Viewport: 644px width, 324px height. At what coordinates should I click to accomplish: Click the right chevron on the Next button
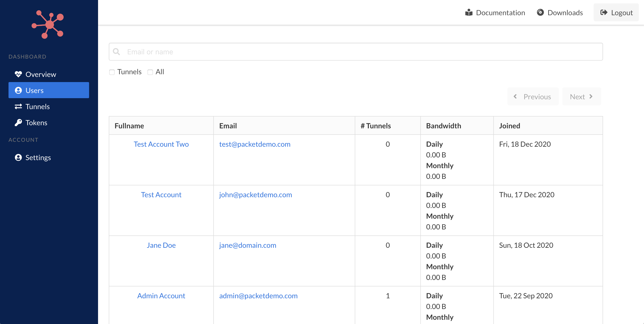point(591,96)
